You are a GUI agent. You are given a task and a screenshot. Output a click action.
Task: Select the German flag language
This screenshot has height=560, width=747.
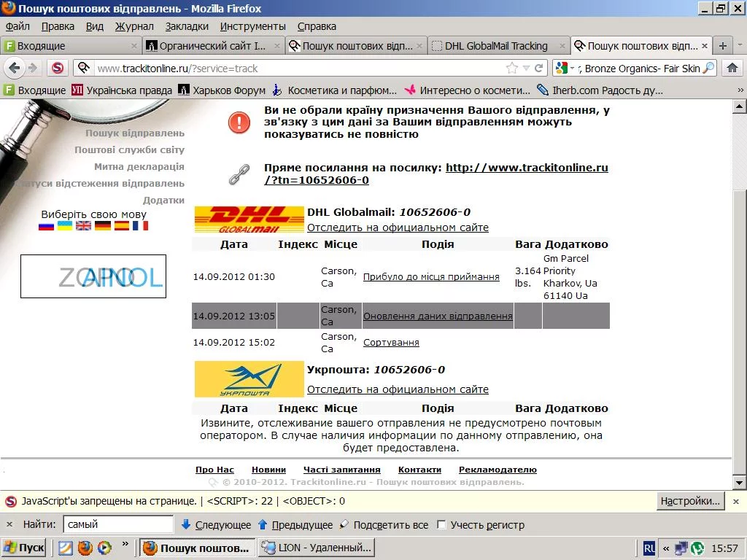click(102, 226)
